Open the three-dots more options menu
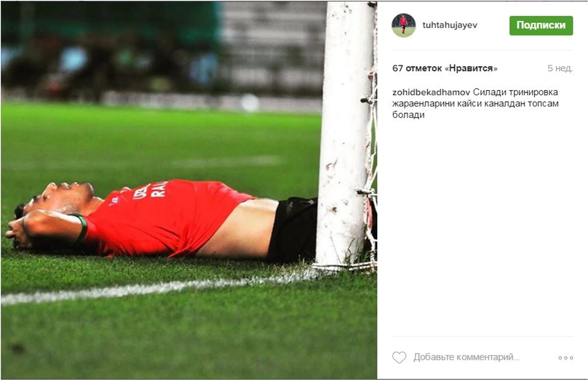588x380 pixels. point(565,357)
